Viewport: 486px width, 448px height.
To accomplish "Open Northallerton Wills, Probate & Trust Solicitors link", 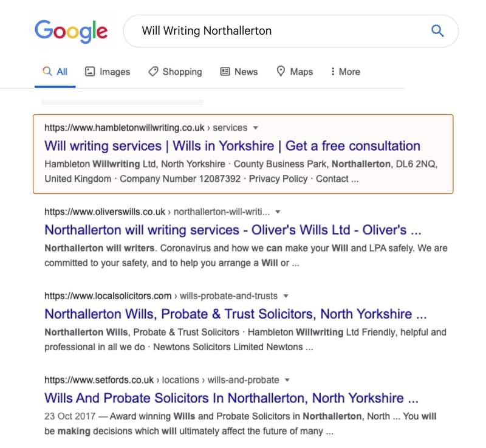I will click(236, 314).
